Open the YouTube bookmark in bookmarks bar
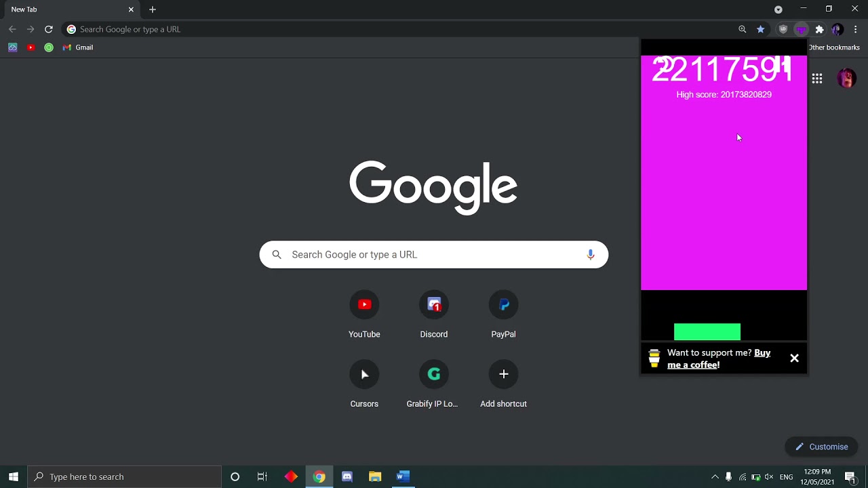 tap(31, 47)
